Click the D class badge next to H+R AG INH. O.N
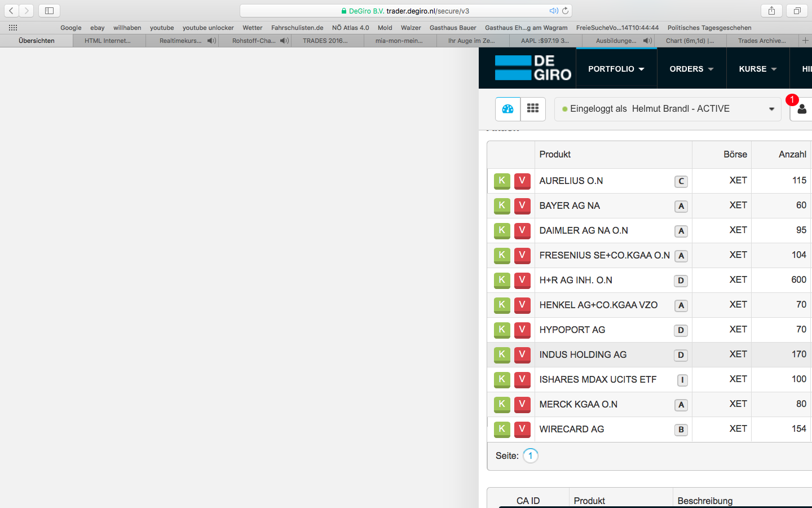 pos(681,281)
